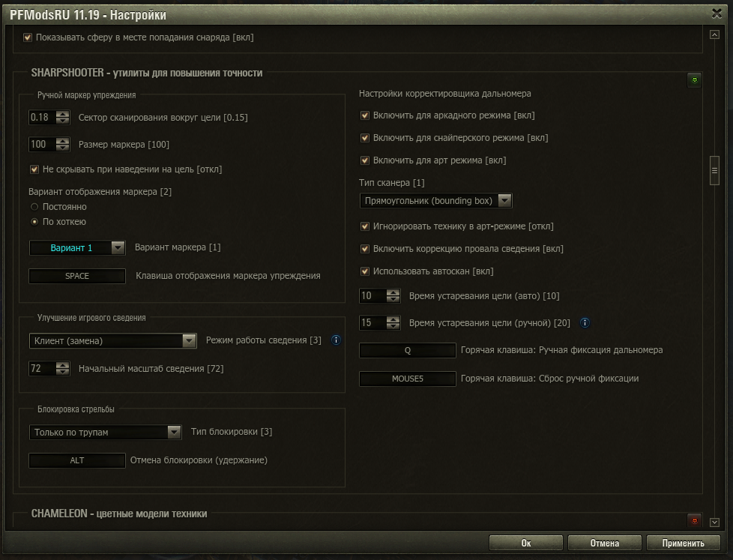The height and width of the screenshot is (560, 733).
Task: Click the Применить button
Action: point(683,544)
